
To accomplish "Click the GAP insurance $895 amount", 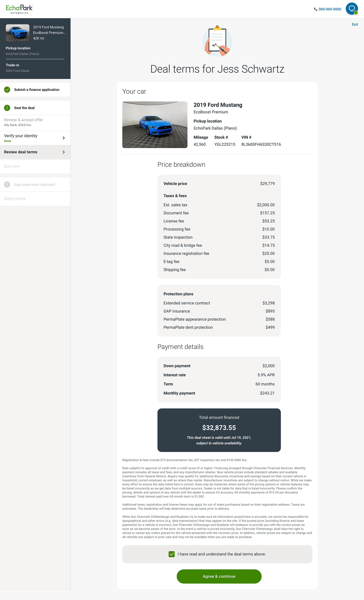I will point(270,311).
